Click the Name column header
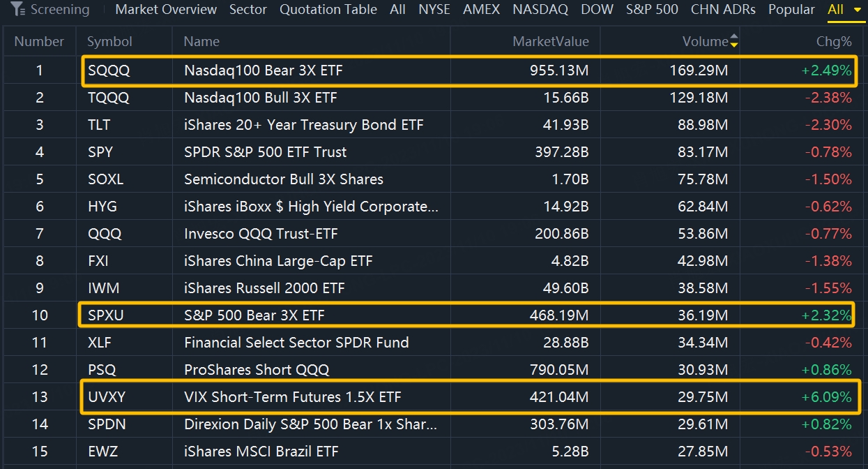The height and width of the screenshot is (469, 868). point(201,42)
